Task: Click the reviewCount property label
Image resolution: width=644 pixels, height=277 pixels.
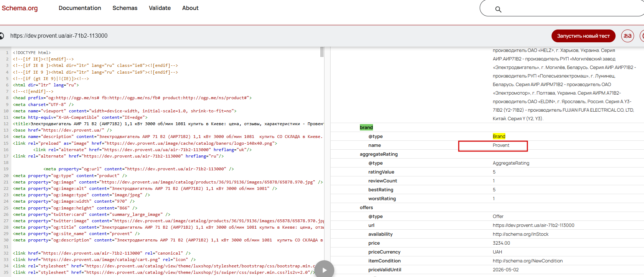Action: click(383, 181)
